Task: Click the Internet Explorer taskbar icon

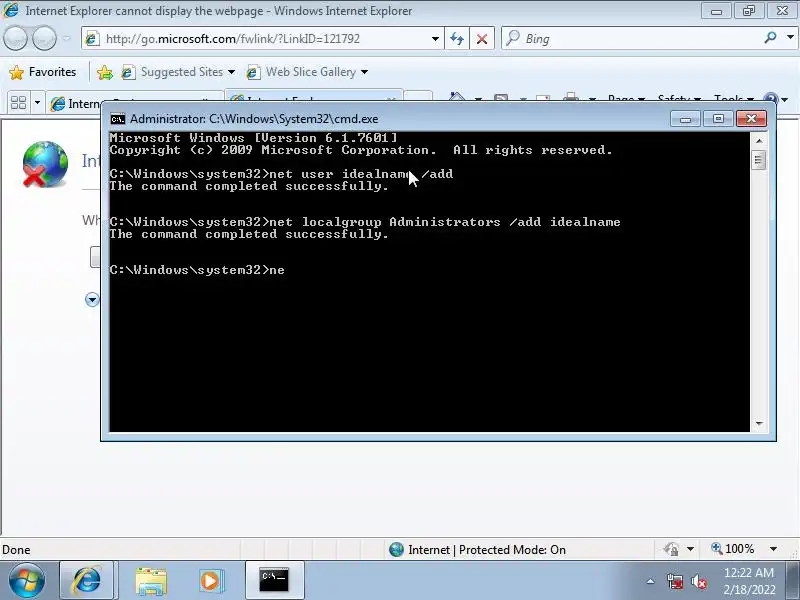Action: (87, 581)
